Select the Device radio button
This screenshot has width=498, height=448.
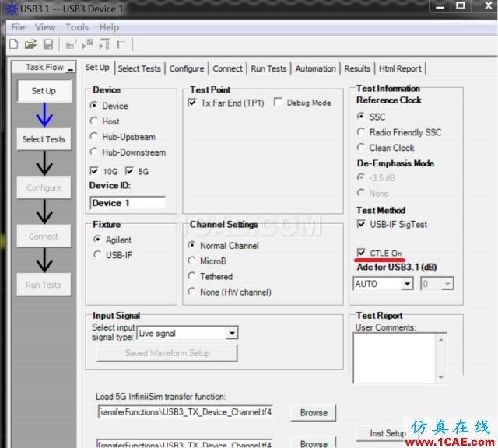pos(93,105)
